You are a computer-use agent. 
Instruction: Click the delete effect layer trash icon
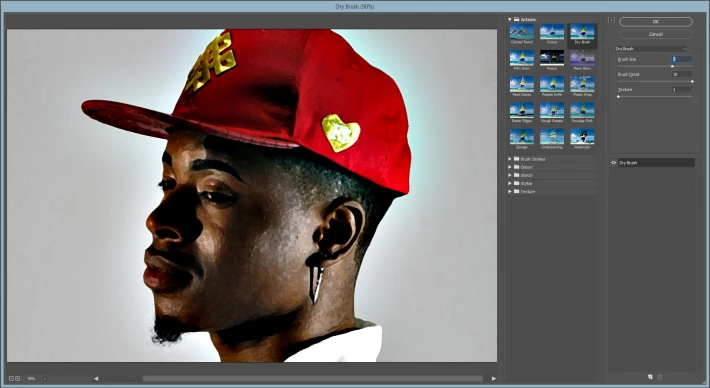pyautogui.click(x=659, y=377)
